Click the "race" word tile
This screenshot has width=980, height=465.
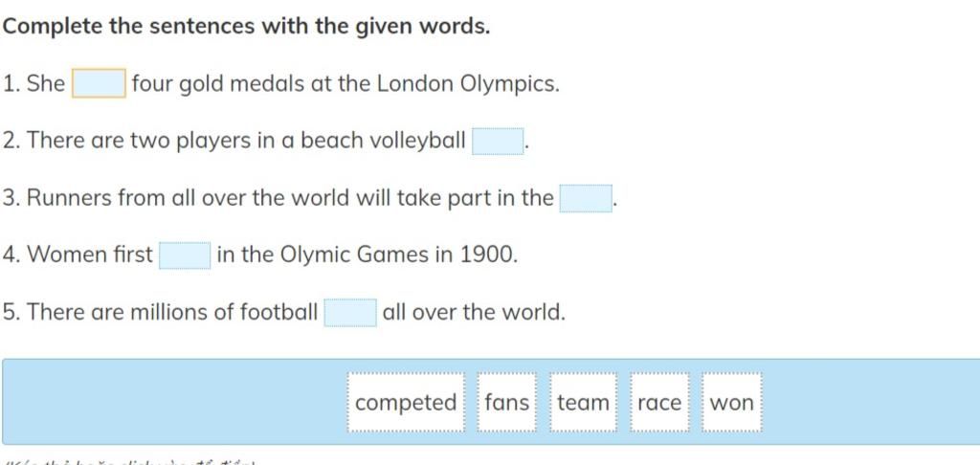(659, 403)
